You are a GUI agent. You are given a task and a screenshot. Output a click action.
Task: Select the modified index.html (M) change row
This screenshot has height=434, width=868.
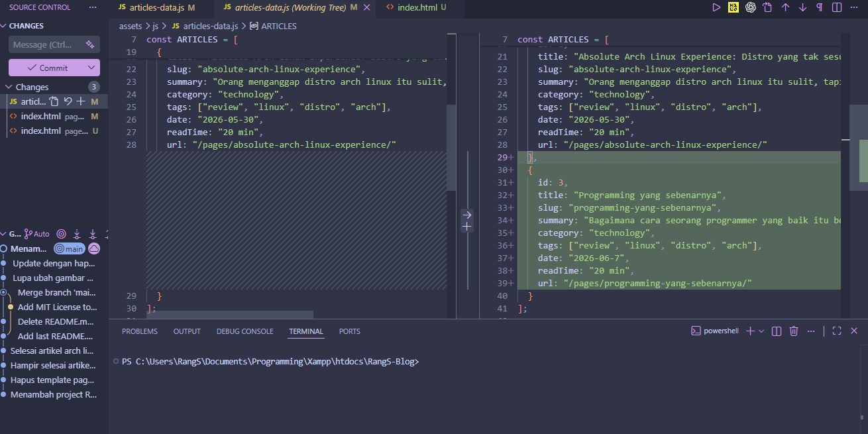click(x=54, y=116)
